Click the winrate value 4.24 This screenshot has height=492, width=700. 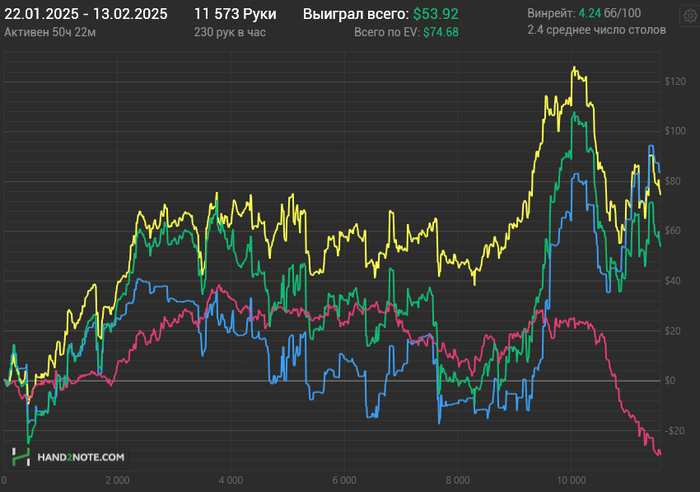(590, 13)
